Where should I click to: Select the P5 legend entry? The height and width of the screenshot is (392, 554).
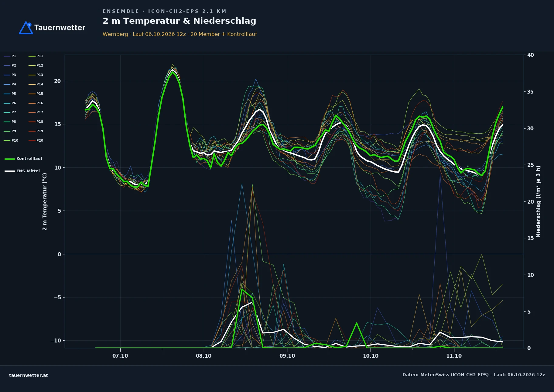tap(10, 94)
